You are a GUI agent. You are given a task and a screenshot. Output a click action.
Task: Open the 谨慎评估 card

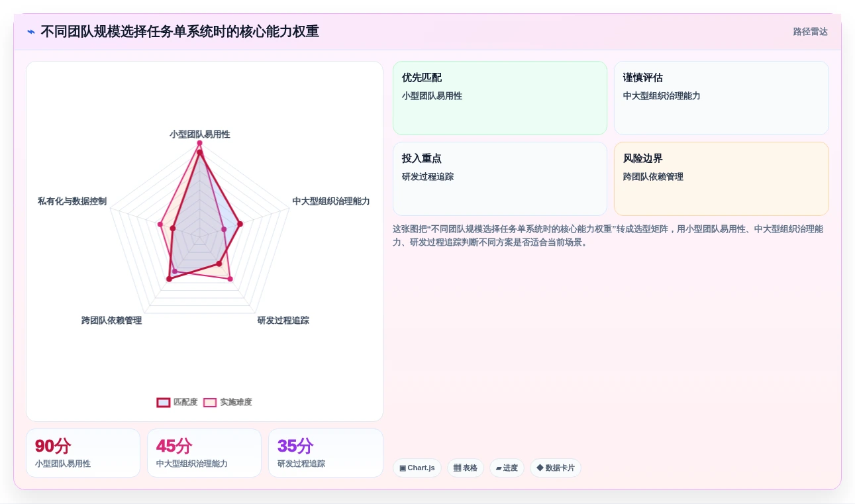[x=721, y=98]
